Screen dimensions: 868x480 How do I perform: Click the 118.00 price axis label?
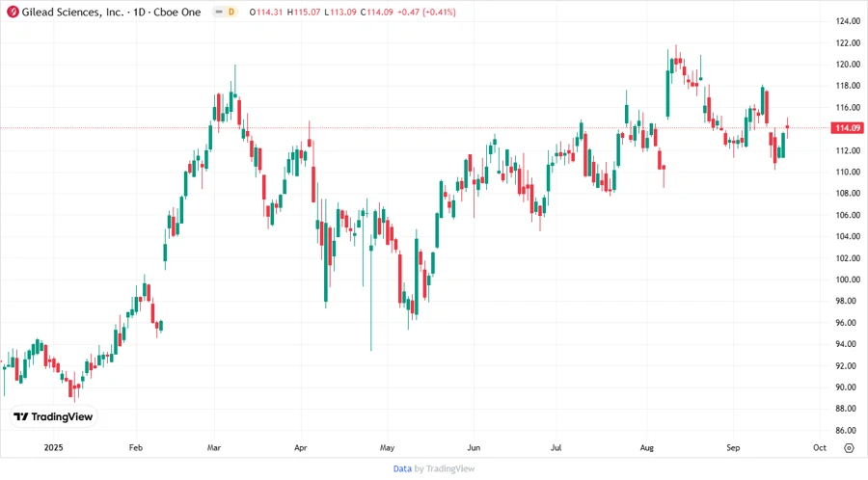point(848,86)
